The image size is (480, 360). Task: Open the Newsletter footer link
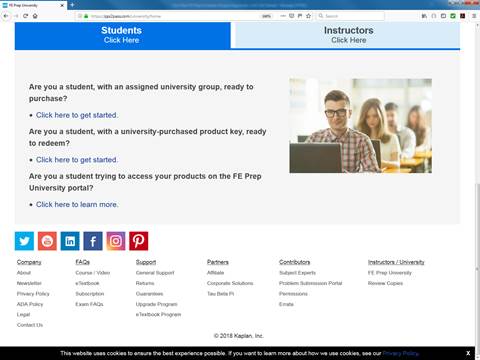click(x=29, y=283)
